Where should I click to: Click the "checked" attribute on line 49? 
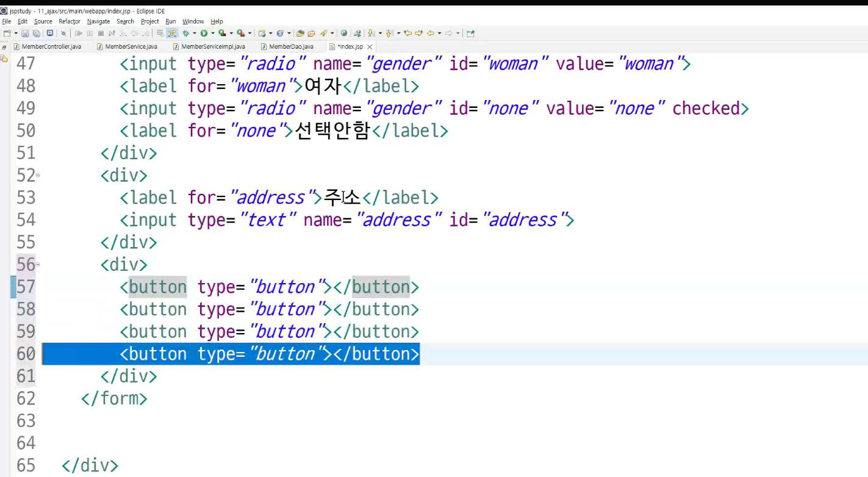tap(706, 109)
